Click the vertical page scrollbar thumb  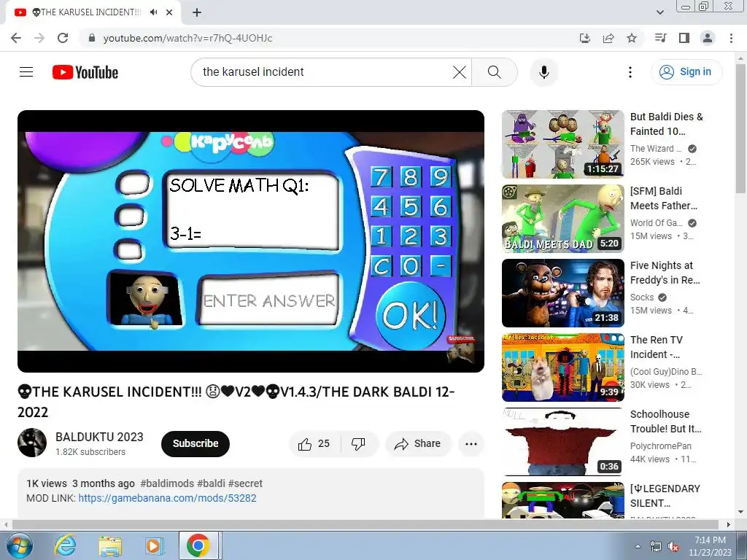[x=741, y=128]
